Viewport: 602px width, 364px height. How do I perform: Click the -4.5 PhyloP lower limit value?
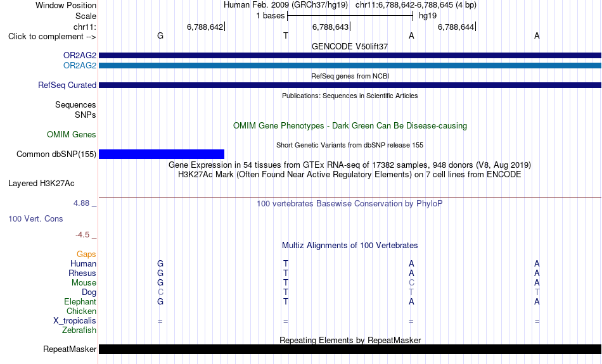(x=82, y=235)
